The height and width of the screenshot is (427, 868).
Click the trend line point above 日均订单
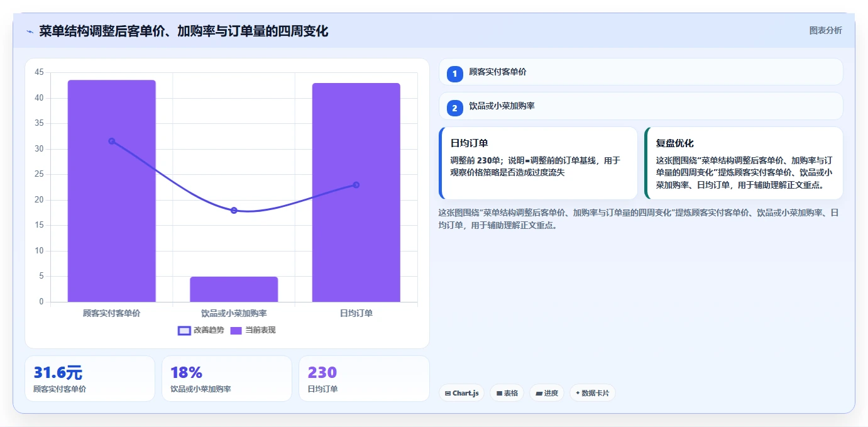(x=356, y=185)
